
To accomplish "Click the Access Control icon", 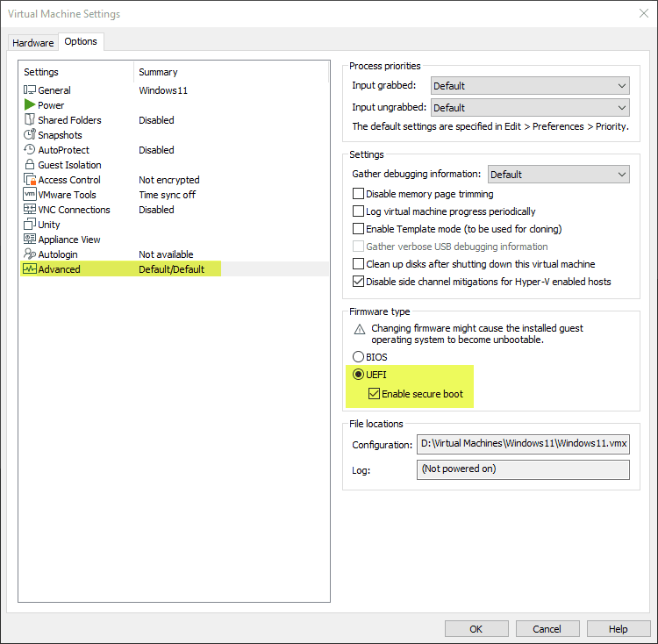I will tap(30, 180).
